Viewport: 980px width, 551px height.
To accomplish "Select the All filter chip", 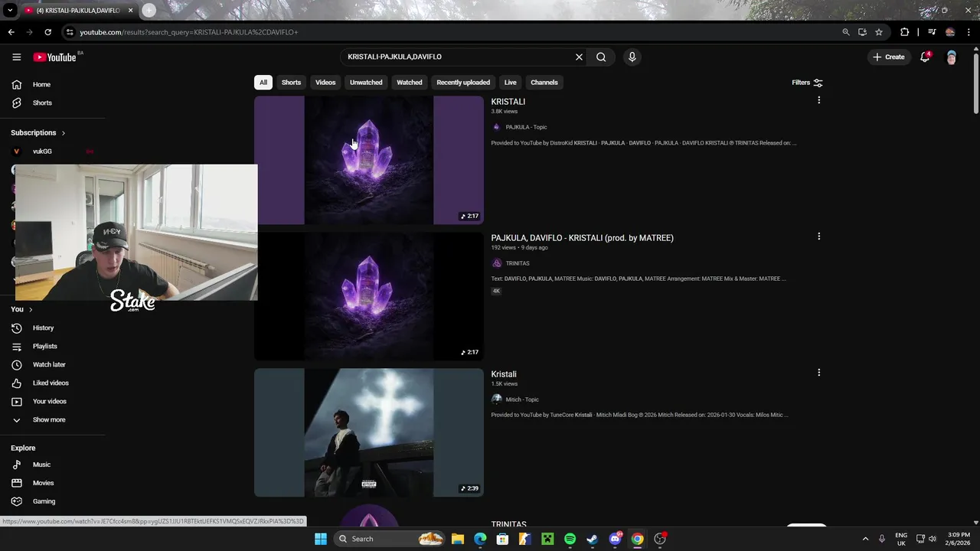I will tap(263, 82).
